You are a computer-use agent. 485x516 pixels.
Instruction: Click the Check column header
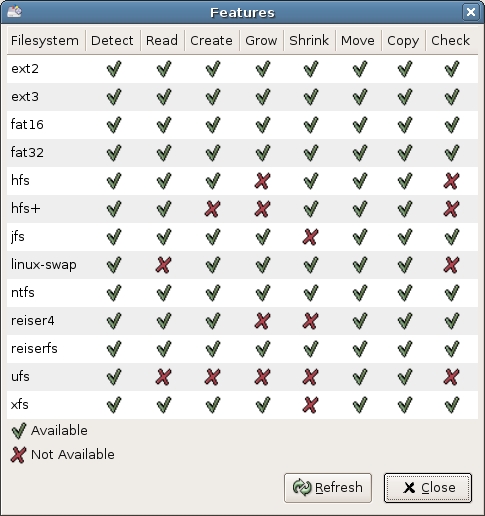(452, 41)
